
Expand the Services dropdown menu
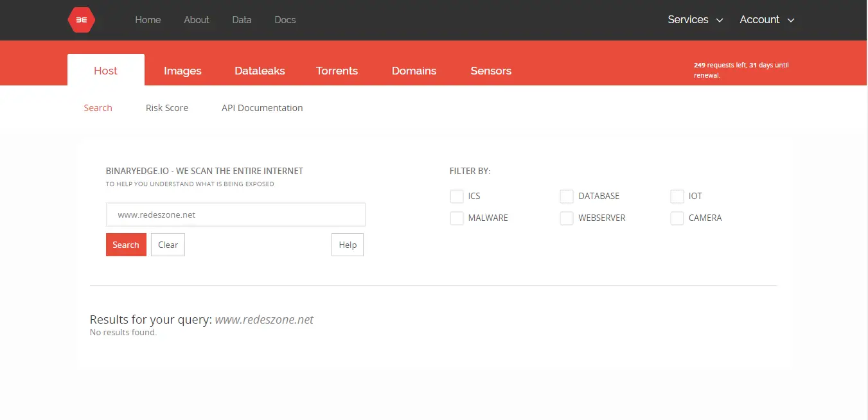[695, 20]
